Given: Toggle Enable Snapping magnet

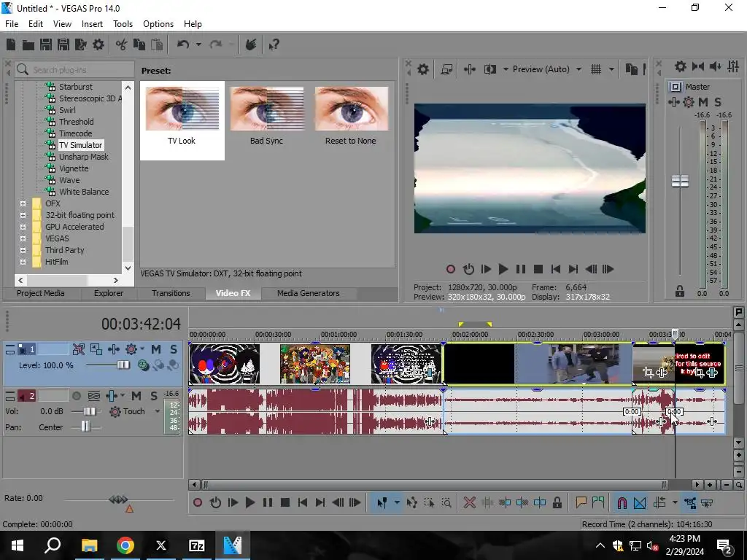Looking at the screenshot, I should tap(622, 502).
